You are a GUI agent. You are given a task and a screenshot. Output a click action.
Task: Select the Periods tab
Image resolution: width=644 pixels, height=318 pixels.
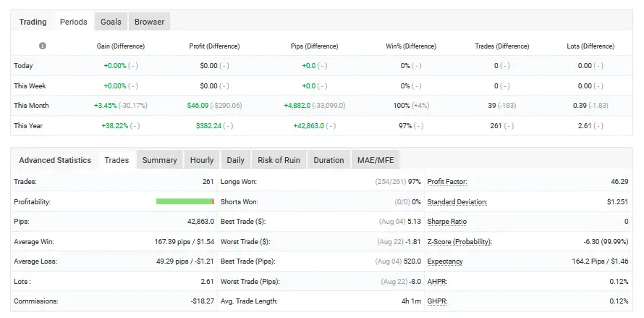[x=73, y=22]
